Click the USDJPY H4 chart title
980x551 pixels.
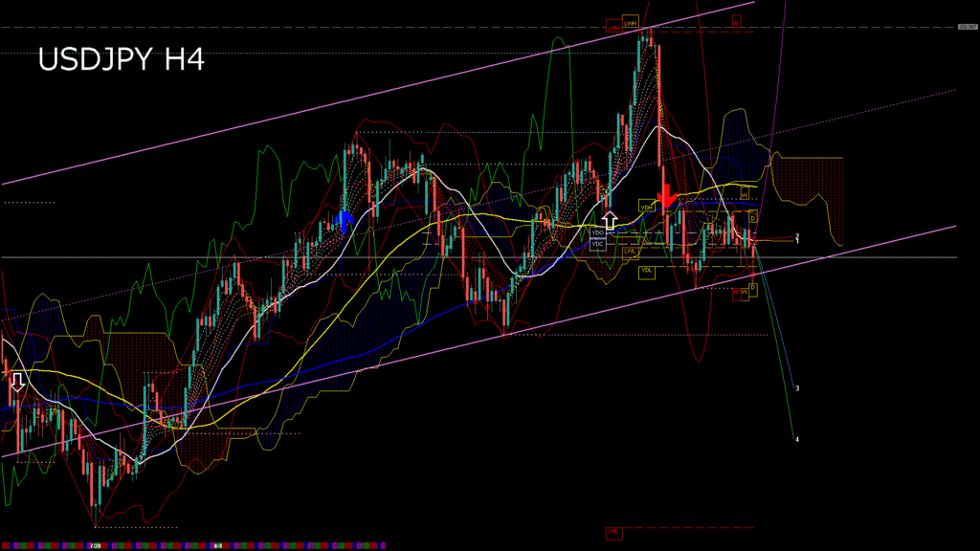click(121, 61)
